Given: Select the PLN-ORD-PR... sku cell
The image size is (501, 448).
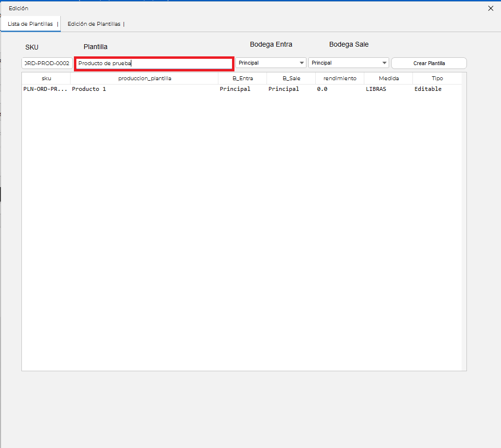Looking at the screenshot, I should coord(45,89).
